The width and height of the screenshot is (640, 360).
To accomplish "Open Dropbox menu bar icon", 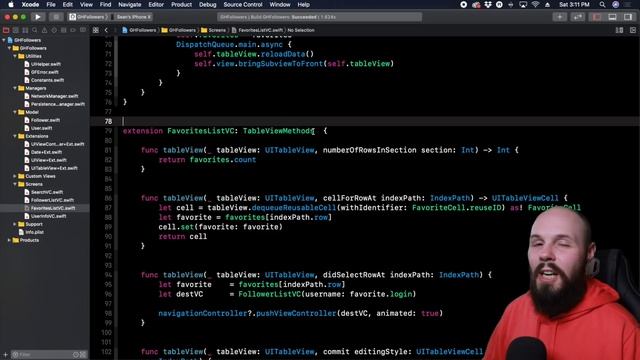I will (x=488, y=4).
